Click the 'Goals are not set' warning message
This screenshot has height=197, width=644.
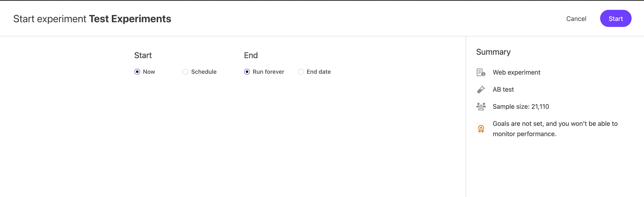point(555,129)
